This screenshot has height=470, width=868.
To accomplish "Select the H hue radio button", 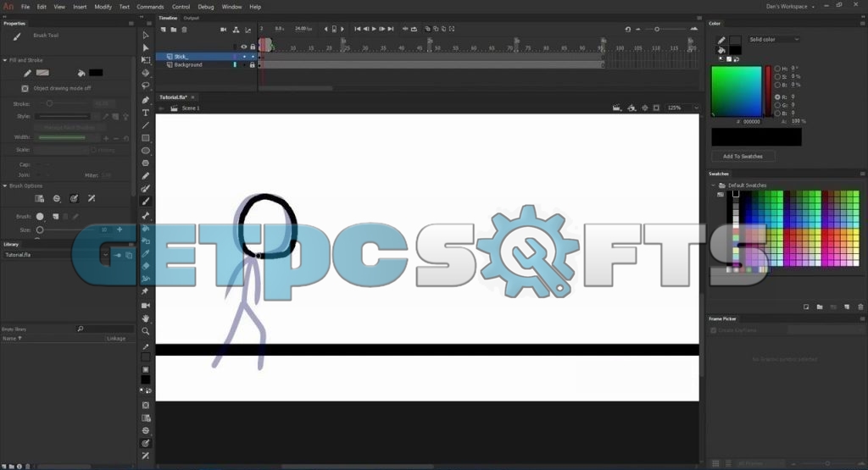I will tap(778, 69).
